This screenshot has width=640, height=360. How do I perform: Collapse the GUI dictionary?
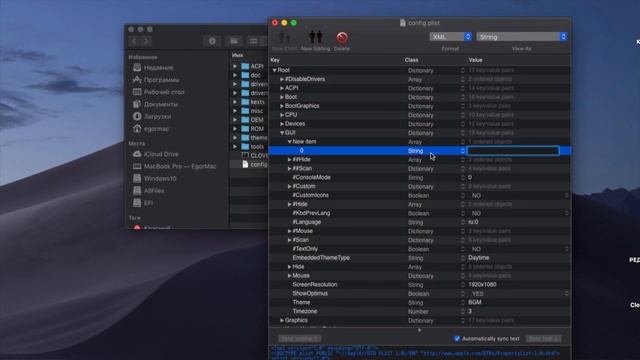[x=282, y=133]
